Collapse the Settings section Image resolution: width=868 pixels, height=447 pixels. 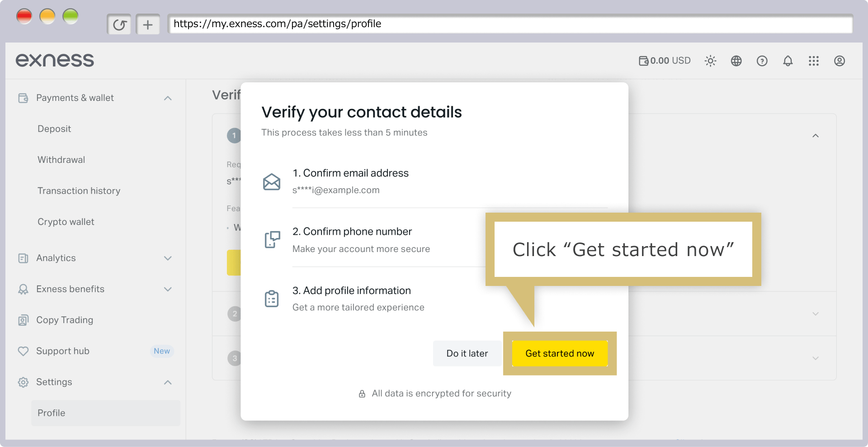point(168,382)
